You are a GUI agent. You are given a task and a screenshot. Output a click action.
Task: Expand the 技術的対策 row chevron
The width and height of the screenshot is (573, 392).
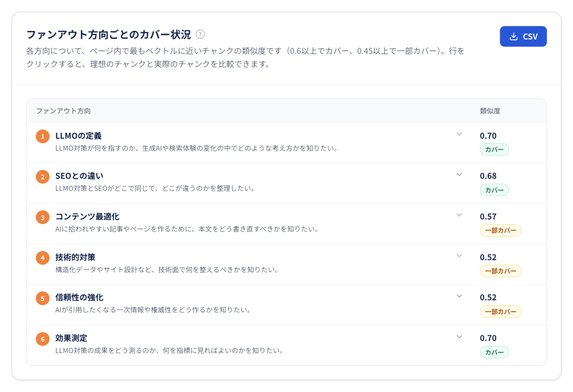[460, 256]
